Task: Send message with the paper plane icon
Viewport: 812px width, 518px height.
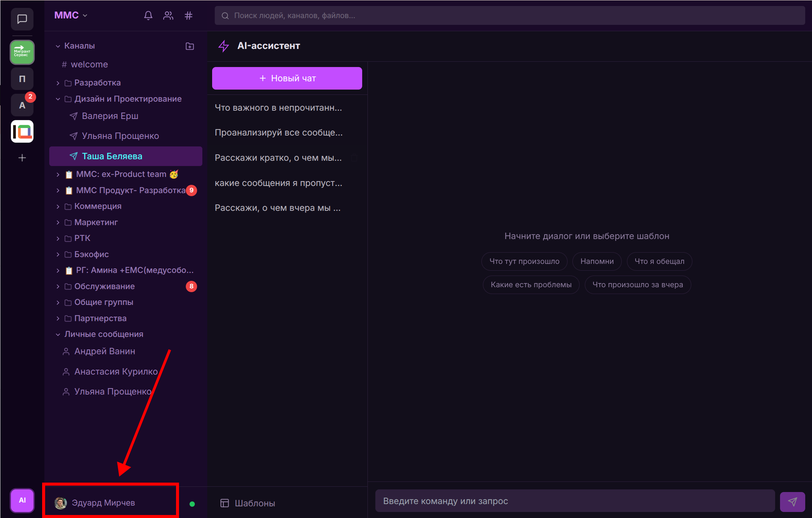Action: point(793,501)
